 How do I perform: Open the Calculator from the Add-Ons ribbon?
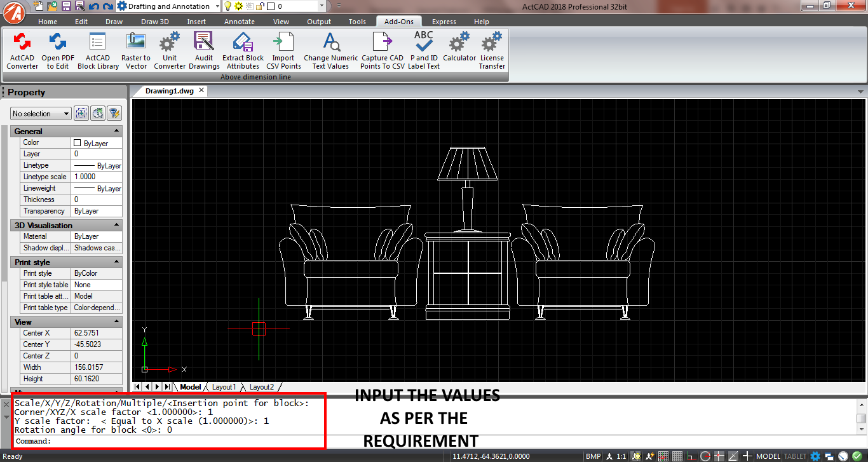(x=459, y=51)
